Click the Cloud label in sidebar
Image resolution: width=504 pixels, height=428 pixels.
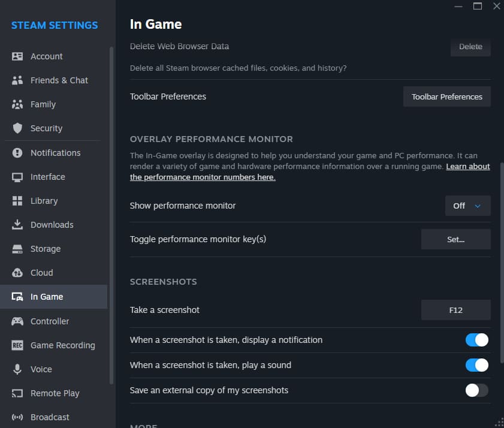point(41,273)
